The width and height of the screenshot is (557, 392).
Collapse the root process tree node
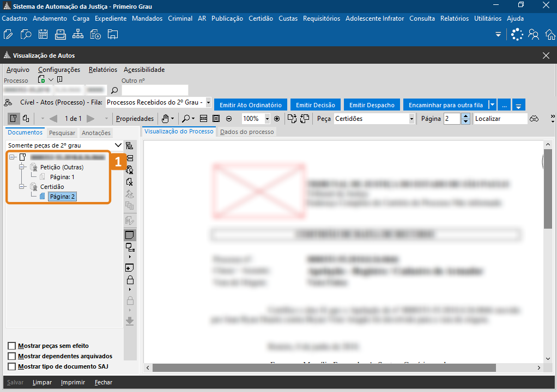[x=12, y=157]
